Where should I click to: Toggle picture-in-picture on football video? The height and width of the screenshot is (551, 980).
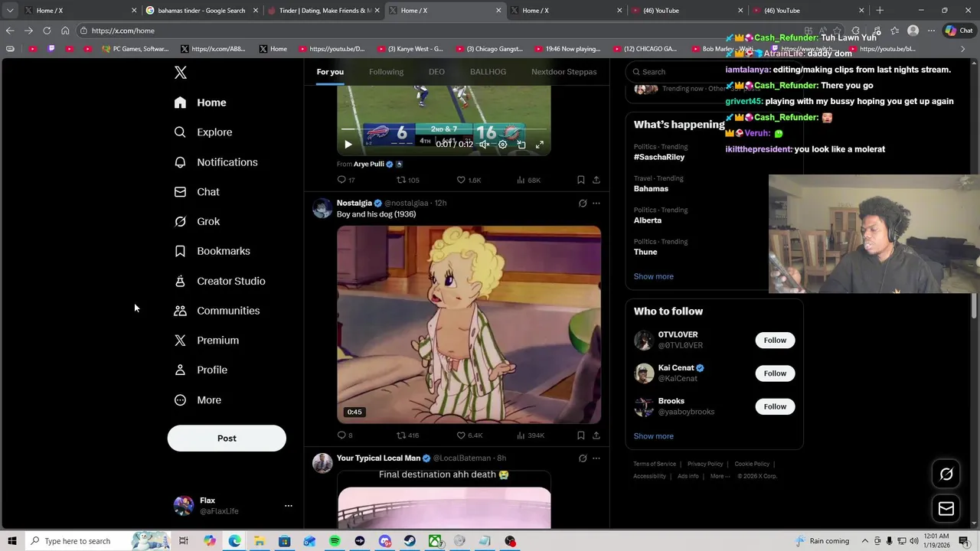(x=521, y=145)
